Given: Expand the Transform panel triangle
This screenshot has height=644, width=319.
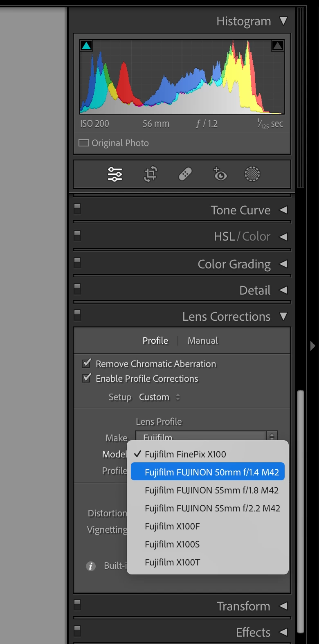Looking at the screenshot, I should point(283,606).
